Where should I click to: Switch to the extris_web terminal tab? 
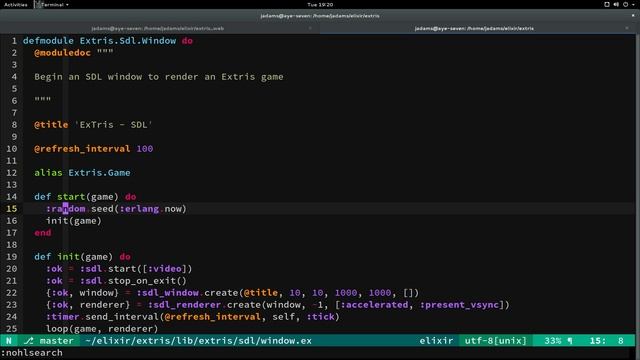click(158, 28)
